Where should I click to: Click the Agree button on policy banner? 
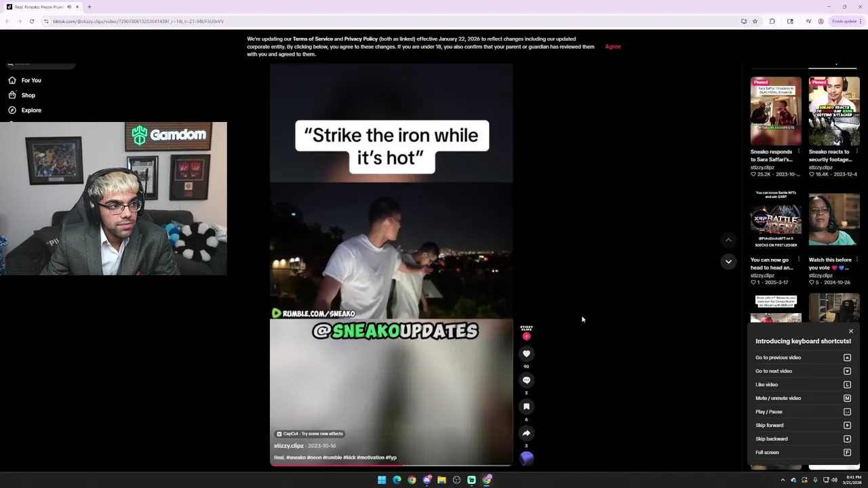coord(612,47)
